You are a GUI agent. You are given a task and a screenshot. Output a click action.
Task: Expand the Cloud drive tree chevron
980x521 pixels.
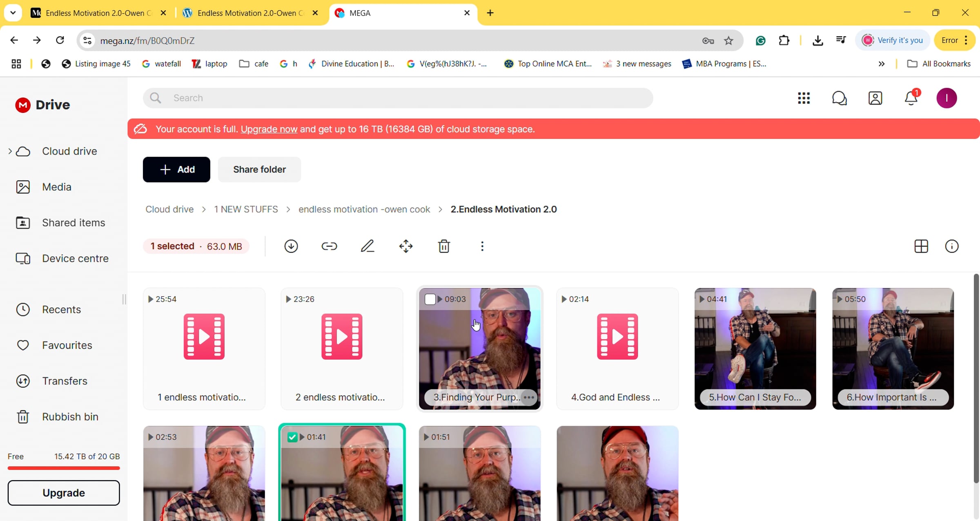pyautogui.click(x=10, y=151)
